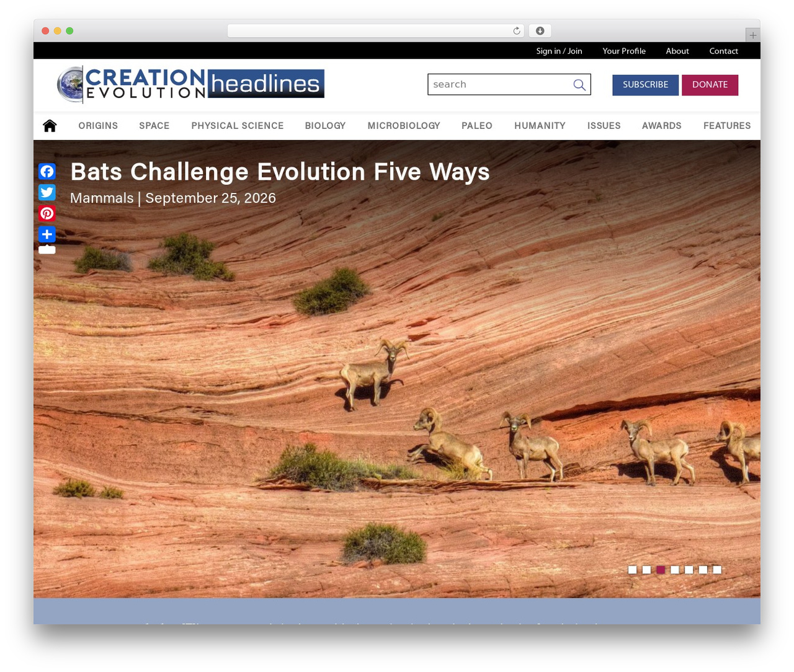Screen dimensions: 794x672
Task: Share the page on Twitter
Action: pyautogui.click(x=47, y=192)
